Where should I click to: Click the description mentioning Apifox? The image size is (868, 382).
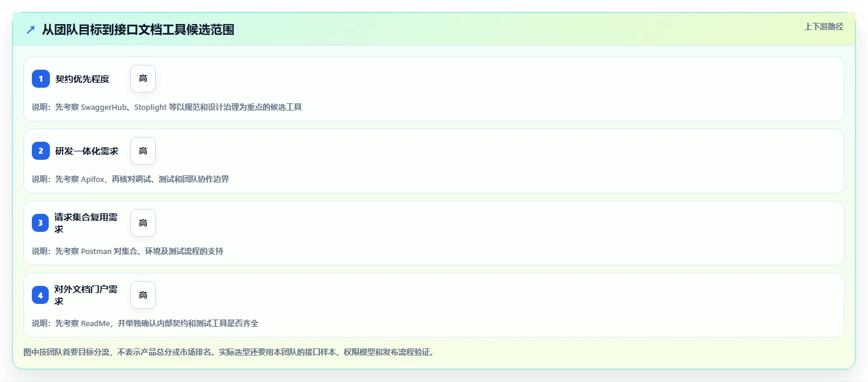[130, 179]
